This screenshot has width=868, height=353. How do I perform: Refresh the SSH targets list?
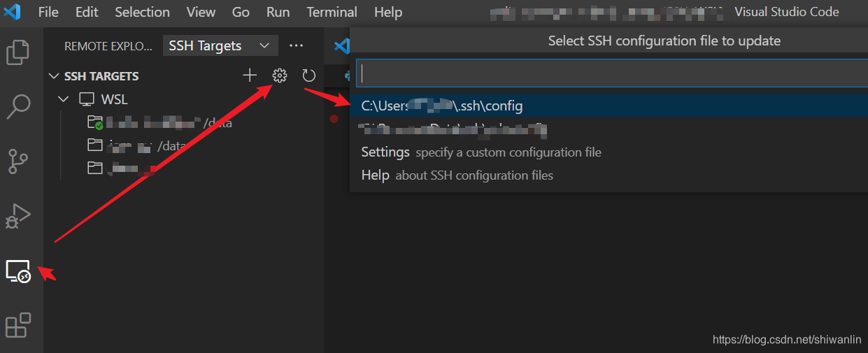pos(308,75)
